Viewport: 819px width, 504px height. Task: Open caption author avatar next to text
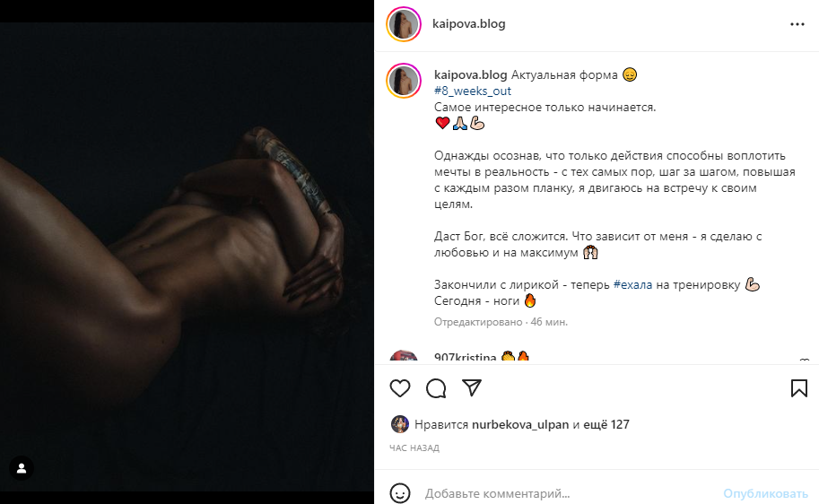[403, 81]
